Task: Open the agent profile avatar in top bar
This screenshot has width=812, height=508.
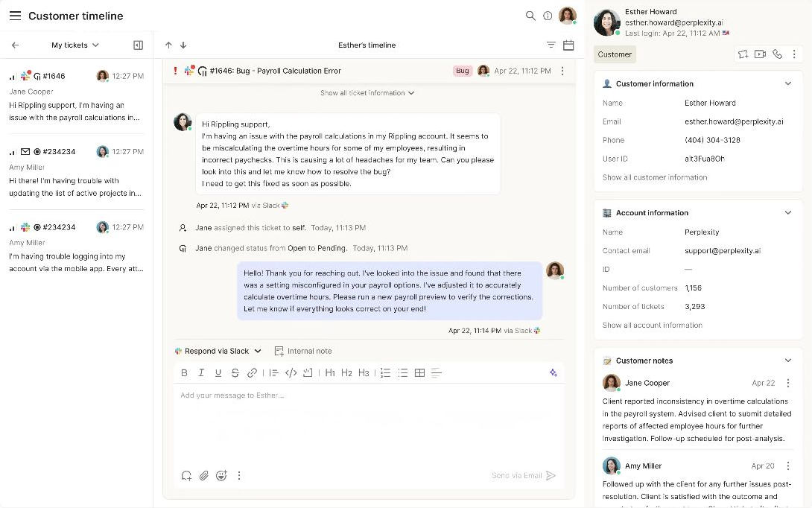Action: pos(567,16)
